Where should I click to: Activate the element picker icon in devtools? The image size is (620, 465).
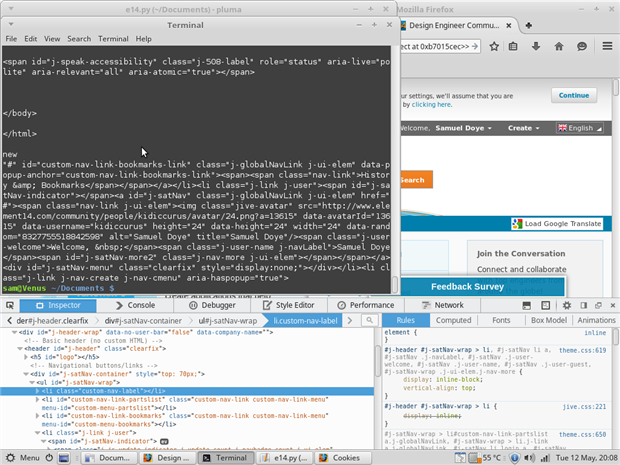pos(9,305)
